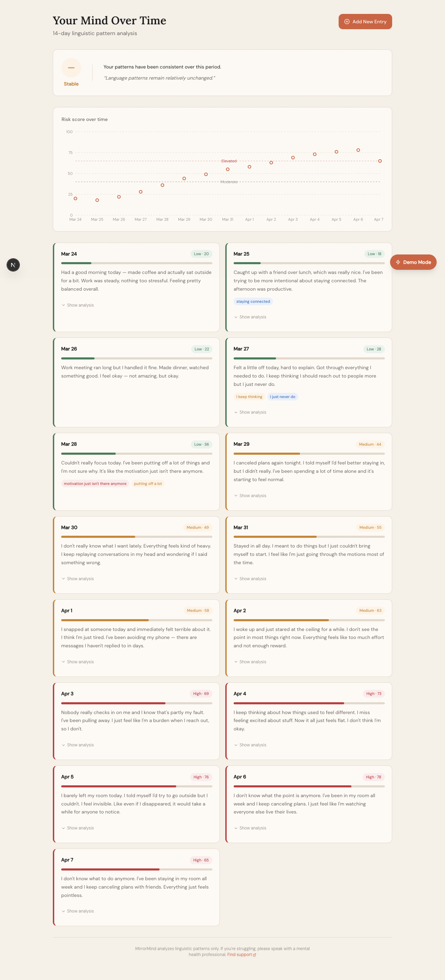Click 'Risk score over time' chart title
The height and width of the screenshot is (980, 445).
(x=84, y=120)
